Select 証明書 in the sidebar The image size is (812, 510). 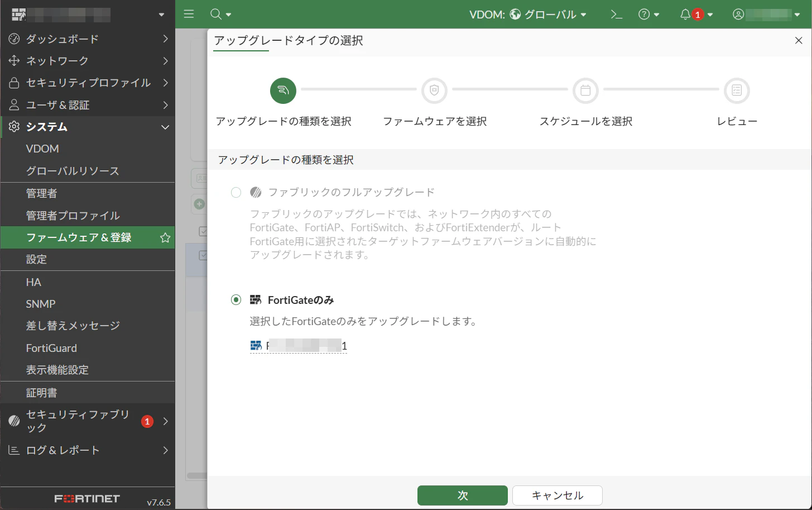[40, 392]
